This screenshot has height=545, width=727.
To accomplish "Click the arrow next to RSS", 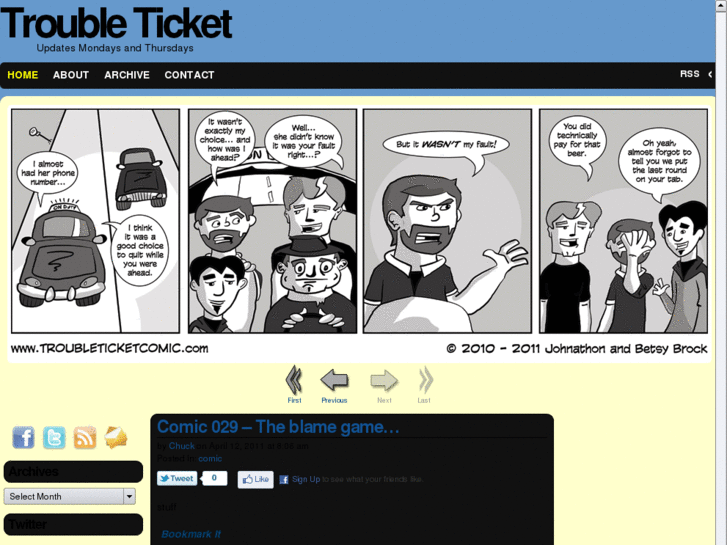I will point(710,74).
